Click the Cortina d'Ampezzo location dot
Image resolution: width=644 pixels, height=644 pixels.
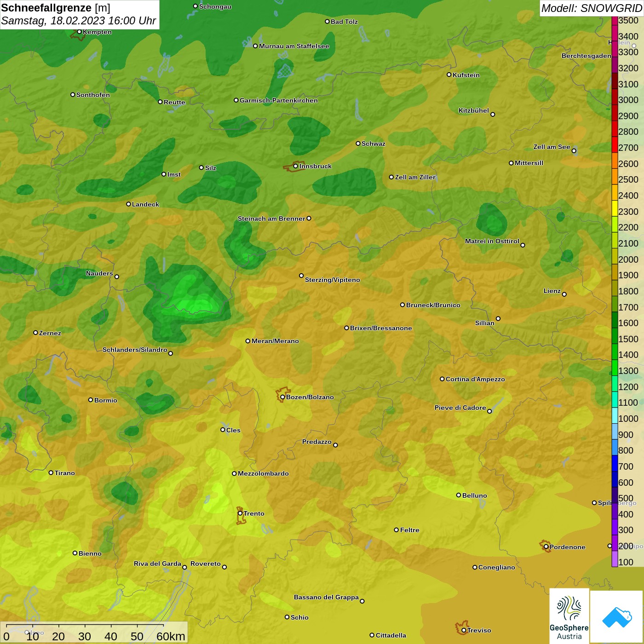(x=442, y=379)
